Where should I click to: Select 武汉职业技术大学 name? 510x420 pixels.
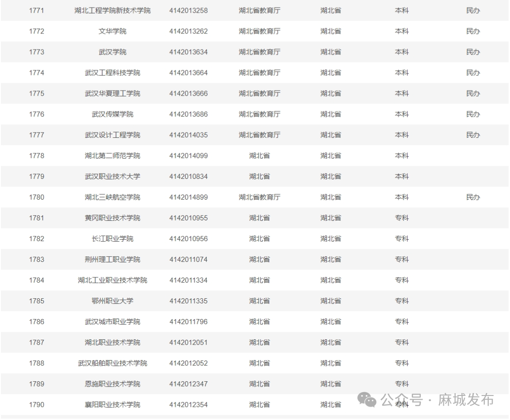point(112,176)
